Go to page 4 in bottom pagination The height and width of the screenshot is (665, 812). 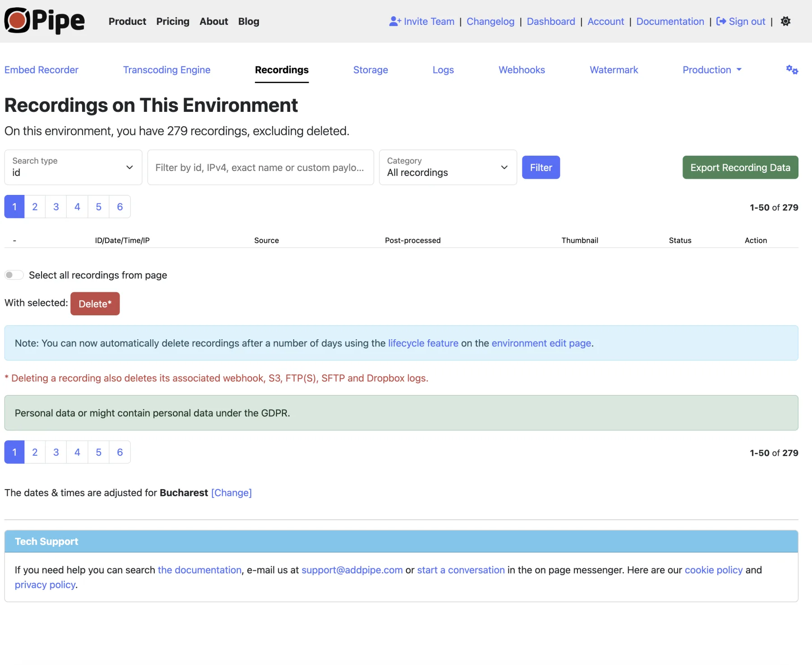[x=77, y=452]
